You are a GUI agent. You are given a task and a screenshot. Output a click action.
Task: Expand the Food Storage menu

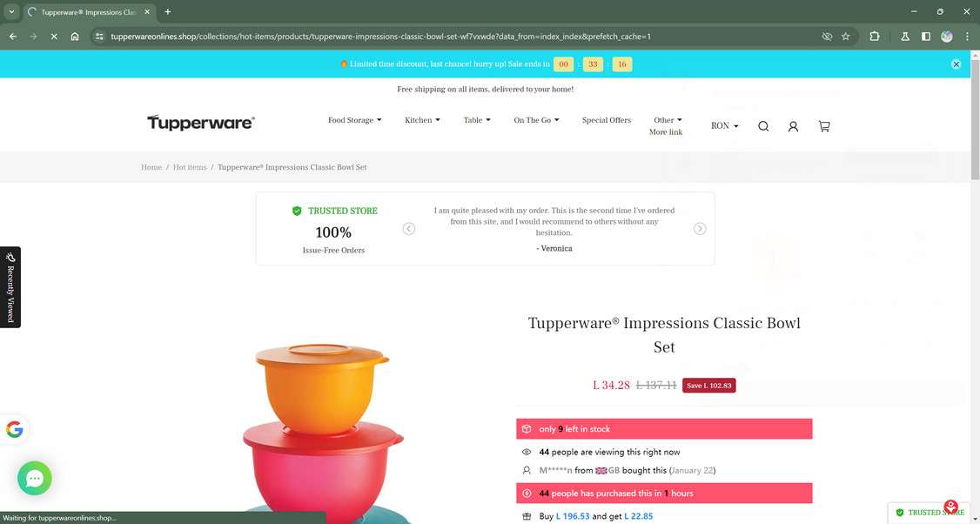point(354,120)
